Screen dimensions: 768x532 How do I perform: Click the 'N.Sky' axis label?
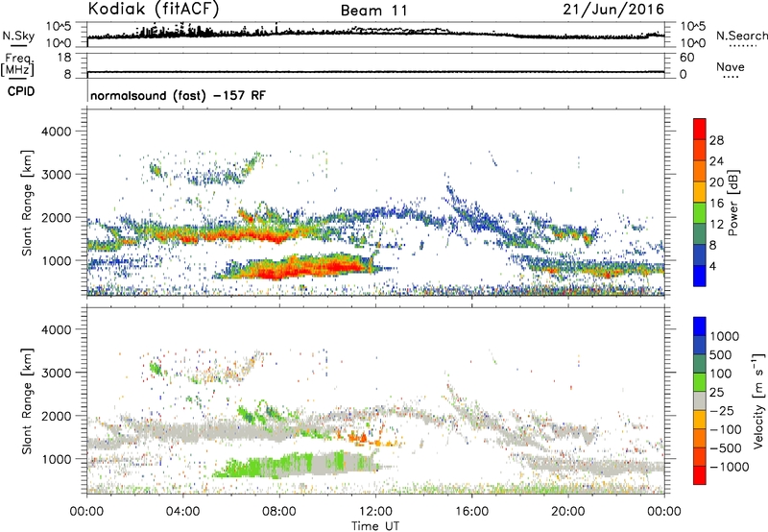click(18, 36)
